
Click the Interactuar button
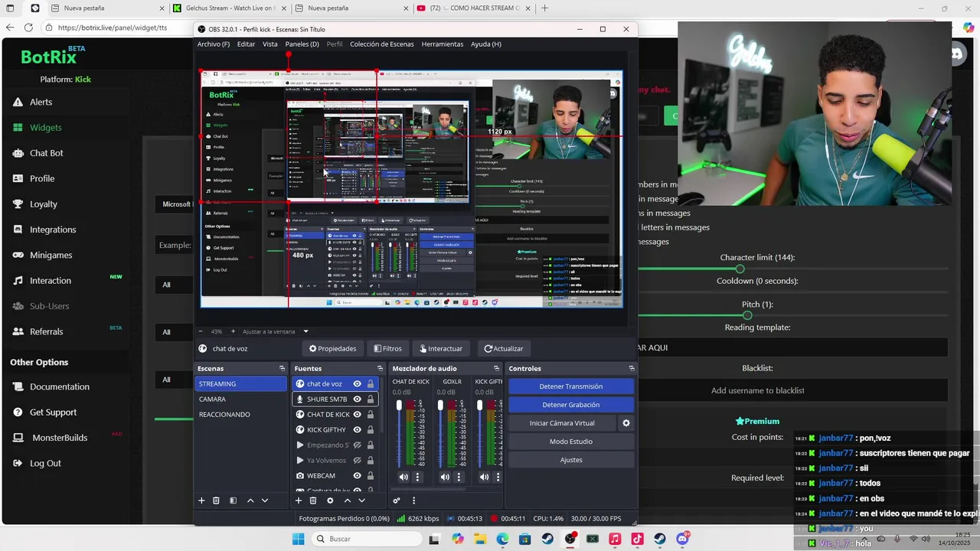click(441, 348)
